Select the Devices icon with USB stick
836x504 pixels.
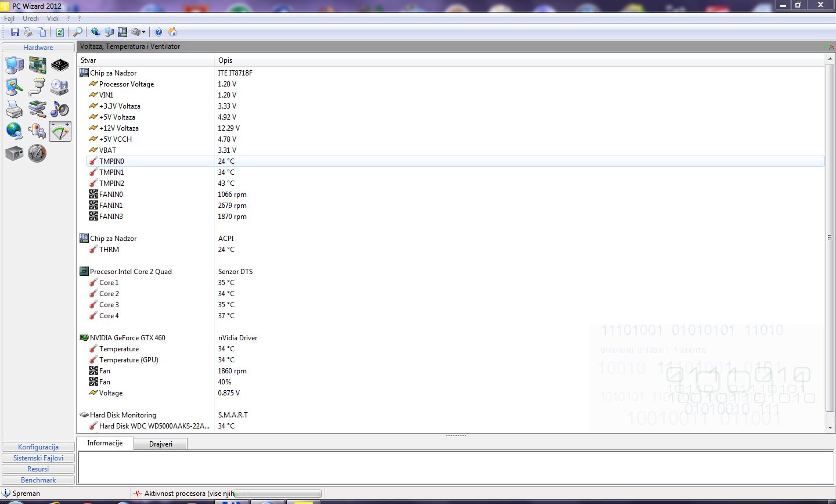click(x=37, y=109)
